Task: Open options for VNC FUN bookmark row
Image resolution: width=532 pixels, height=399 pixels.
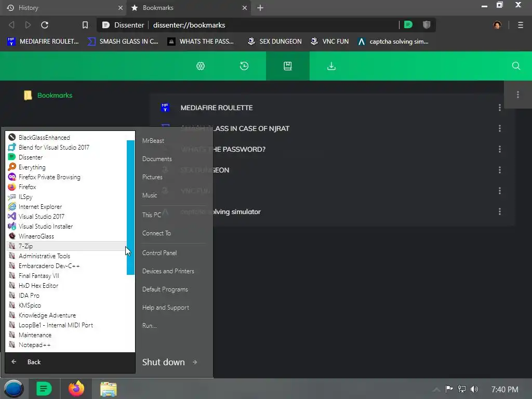Action: [x=500, y=191]
